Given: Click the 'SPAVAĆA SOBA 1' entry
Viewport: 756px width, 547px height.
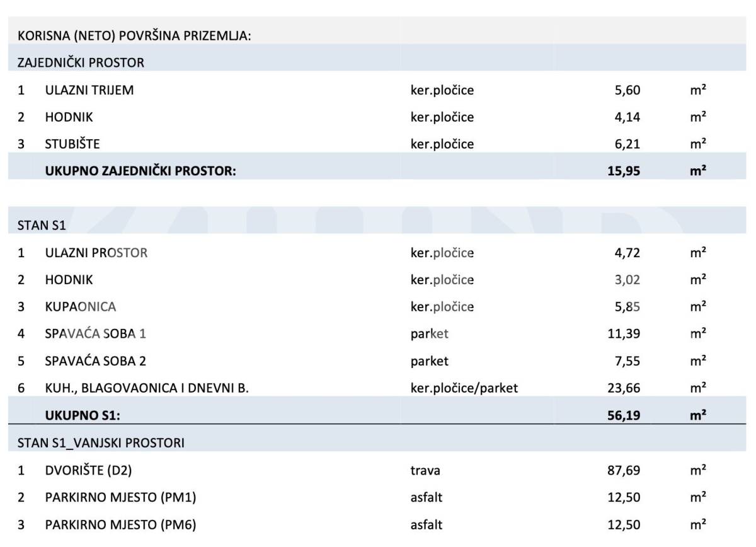Looking at the screenshot, I should coord(96,334).
